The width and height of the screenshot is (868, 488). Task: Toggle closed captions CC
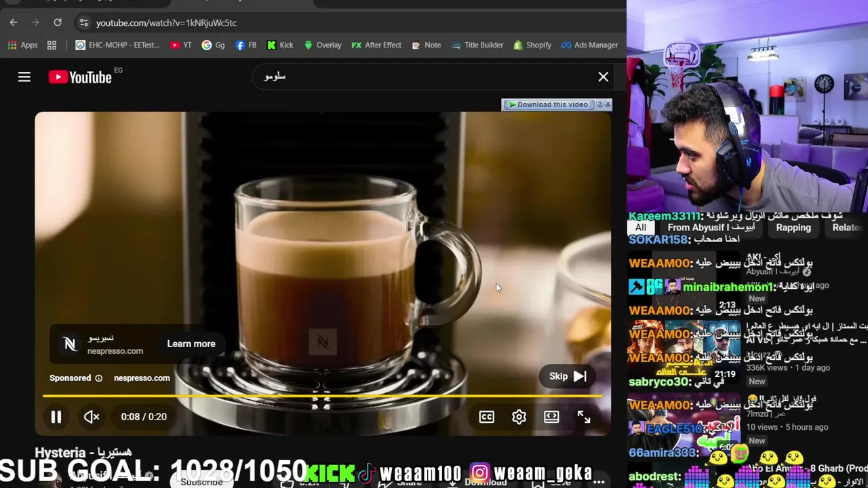pyautogui.click(x=487, y=417)
